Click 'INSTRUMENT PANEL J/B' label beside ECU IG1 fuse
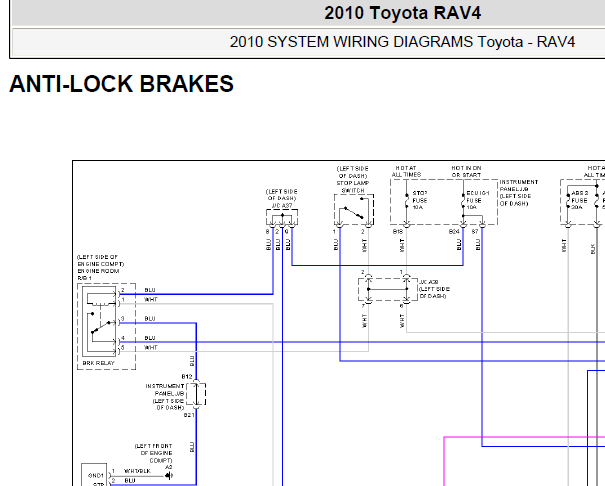 tap(519, 186)
